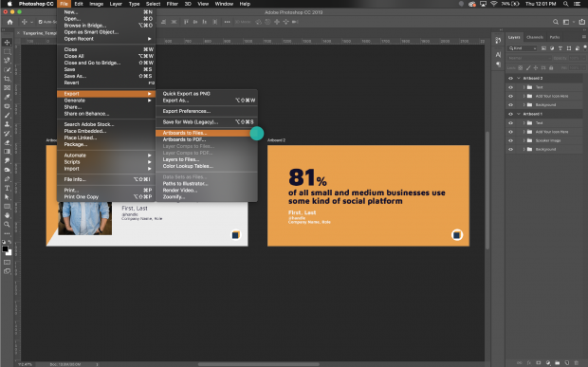
Task: Select the History Brush tool
Action: tap(8, 134)
